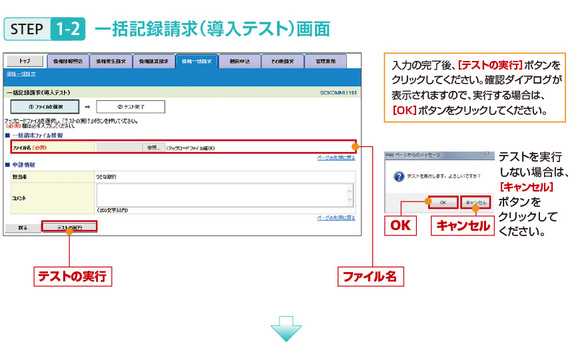Click ページの先頭に戻る link below ファイル名 row
This screenshot has height=364, width=580.
tap(336, 158)
